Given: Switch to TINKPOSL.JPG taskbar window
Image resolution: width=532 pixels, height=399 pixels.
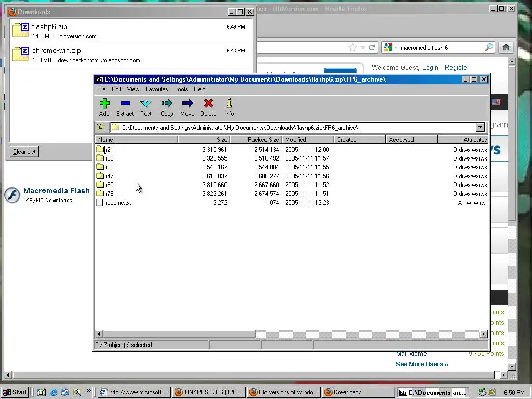Looking at the screenshot, I should tap(209, 392).
